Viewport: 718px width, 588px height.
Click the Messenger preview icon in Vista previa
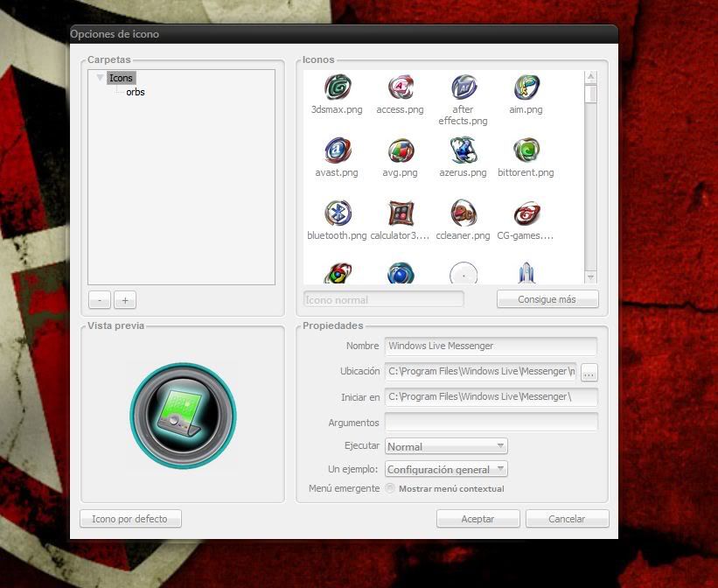(x=183, y=416)
